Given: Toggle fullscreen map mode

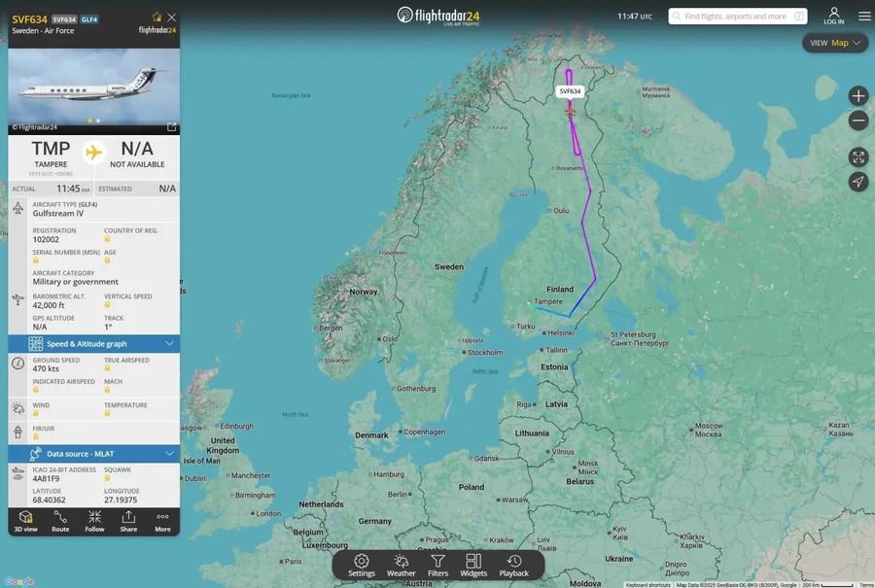Looking at the screenshot, I should pyautogui.click(x=858, y=157).
